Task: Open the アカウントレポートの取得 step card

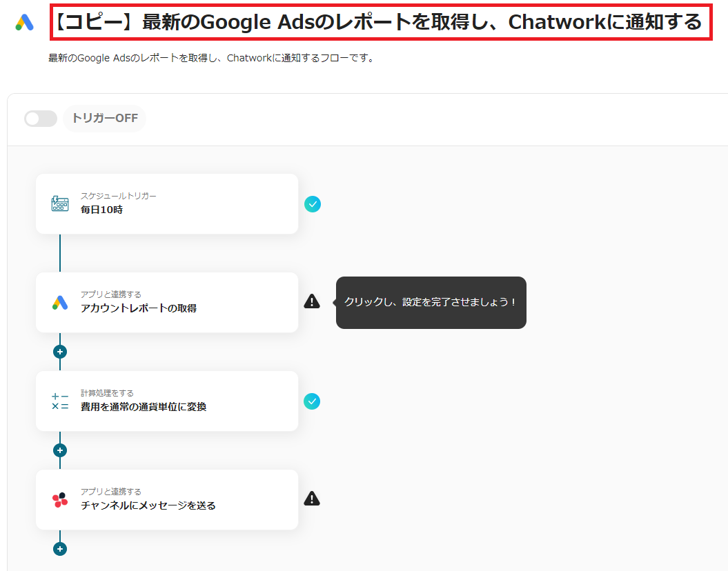Action: click(167, 303)
